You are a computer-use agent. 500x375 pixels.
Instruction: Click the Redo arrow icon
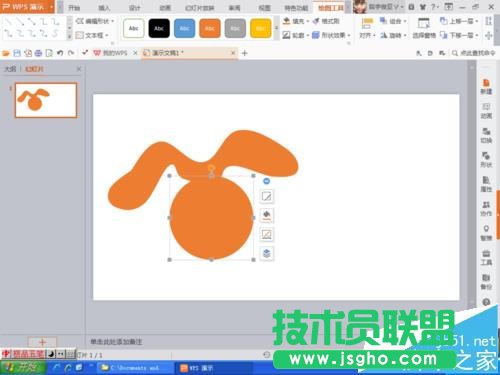click(x=71, y=53)
